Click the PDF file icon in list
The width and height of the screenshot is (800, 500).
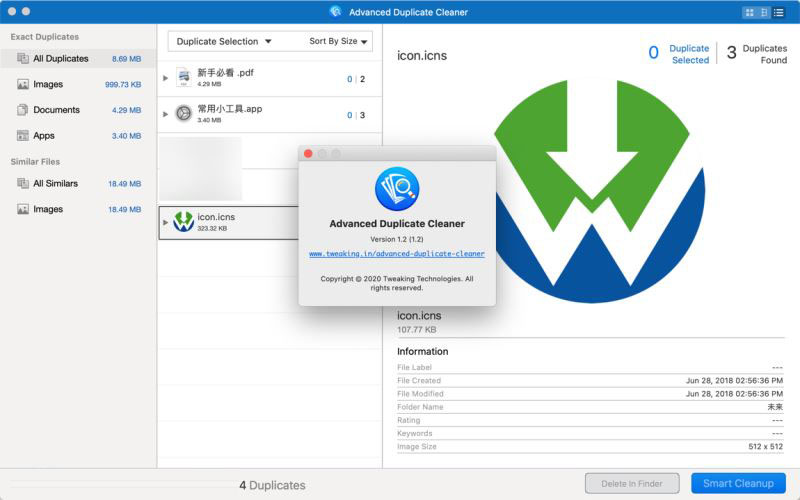(184, 77)
